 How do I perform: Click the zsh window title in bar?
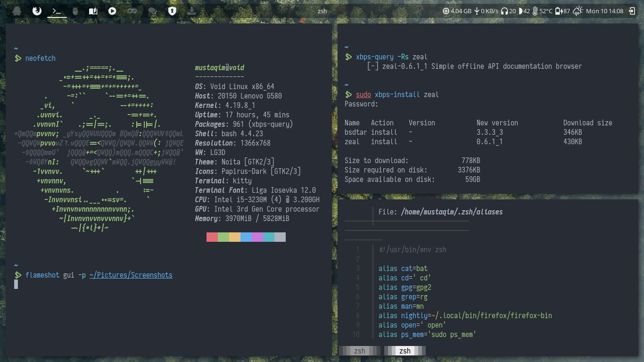pyautogui.click(x=322, y=11)
